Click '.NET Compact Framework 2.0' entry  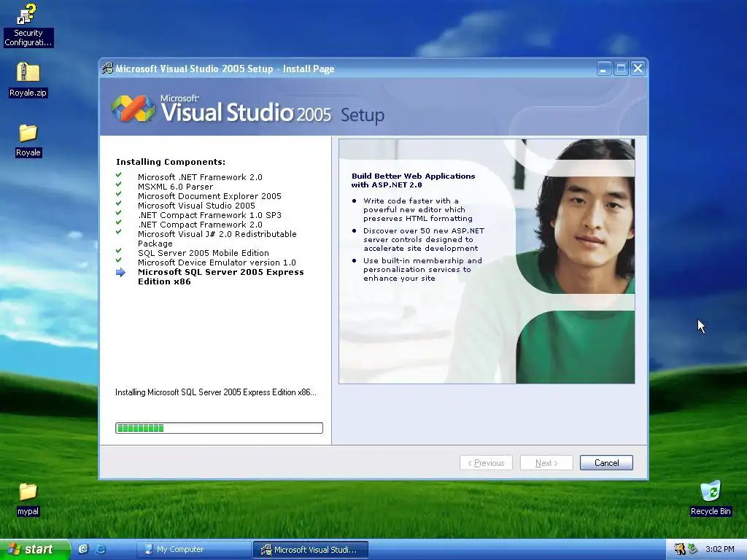pos(200,225)
